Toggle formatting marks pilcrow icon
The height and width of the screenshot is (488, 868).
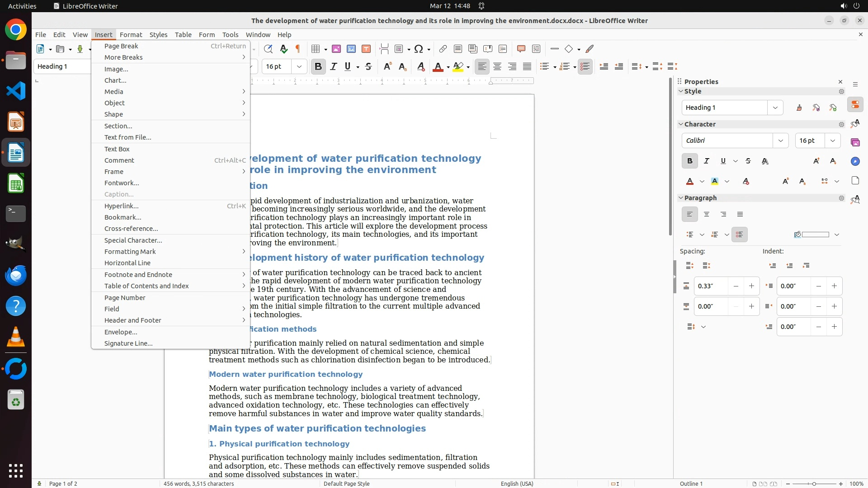[x=298, y=49]
